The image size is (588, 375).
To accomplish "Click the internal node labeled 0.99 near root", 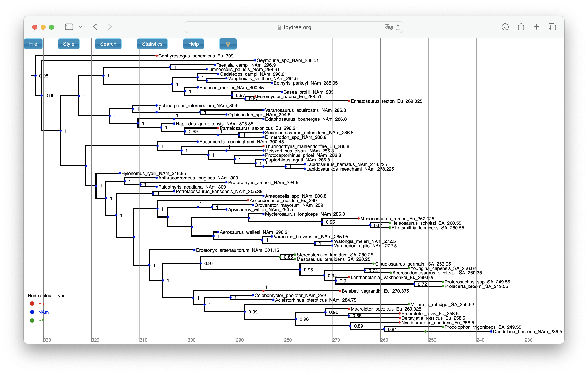I will tap(42, 96).
